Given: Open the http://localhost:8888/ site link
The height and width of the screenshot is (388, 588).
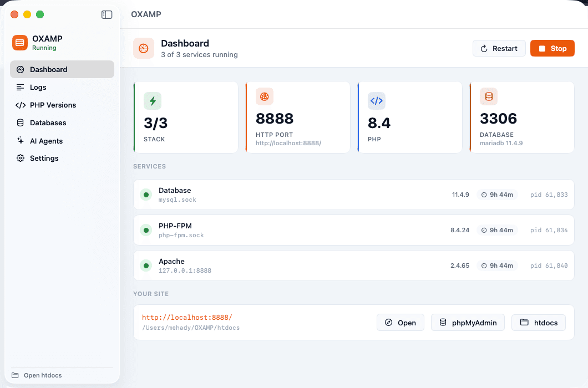Looking at the screenshot, I should coord(187,318).
